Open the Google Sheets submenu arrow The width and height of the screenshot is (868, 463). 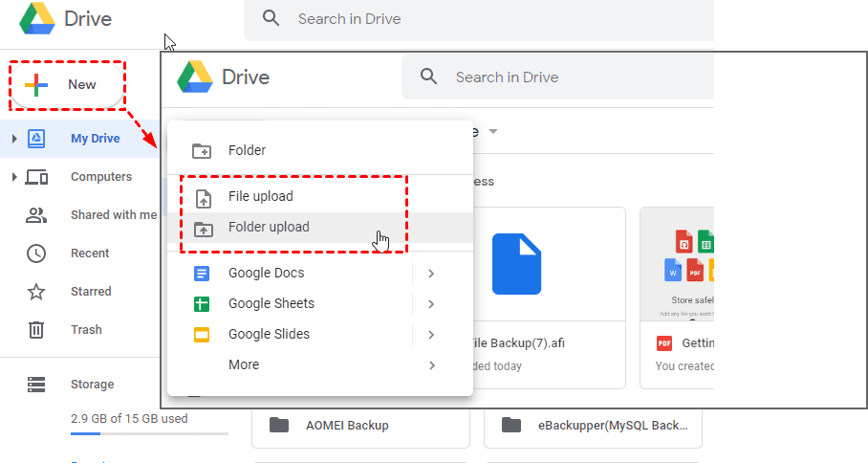click(x=431, y=304)
